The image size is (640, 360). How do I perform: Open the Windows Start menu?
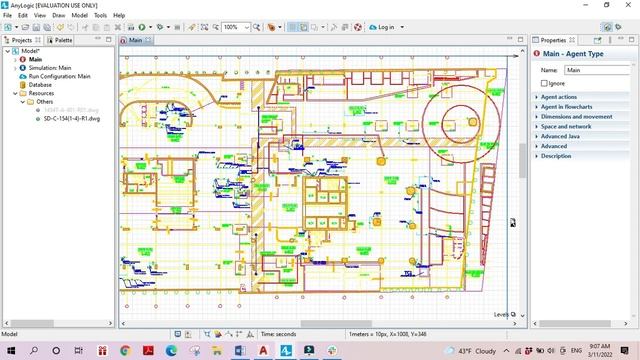click(11, 350)
